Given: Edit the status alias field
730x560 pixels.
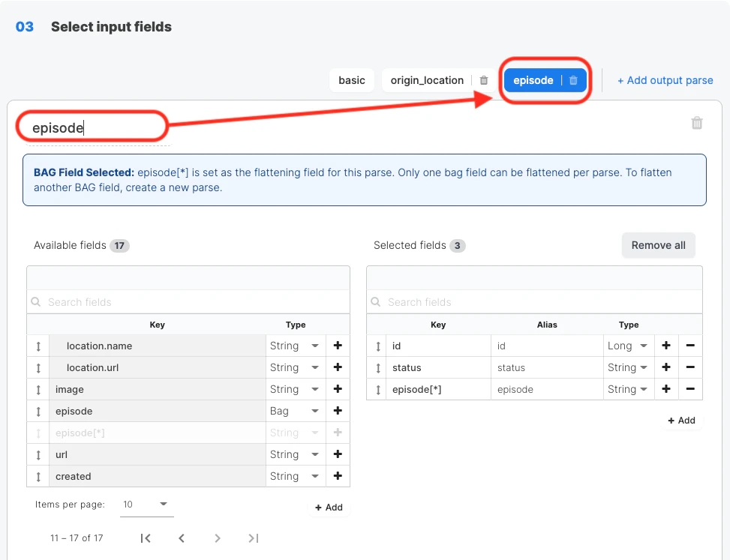Looking at the screenshot, I should pos(546,367).
